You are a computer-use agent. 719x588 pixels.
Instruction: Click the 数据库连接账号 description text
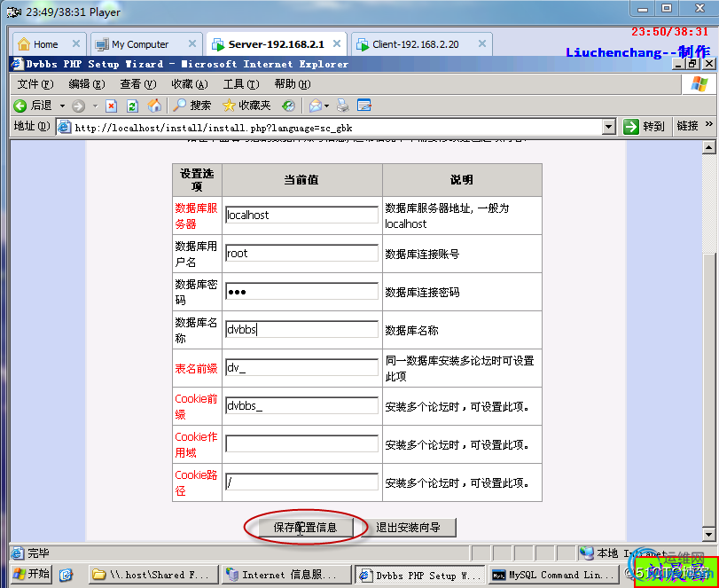tap(422, 255)
